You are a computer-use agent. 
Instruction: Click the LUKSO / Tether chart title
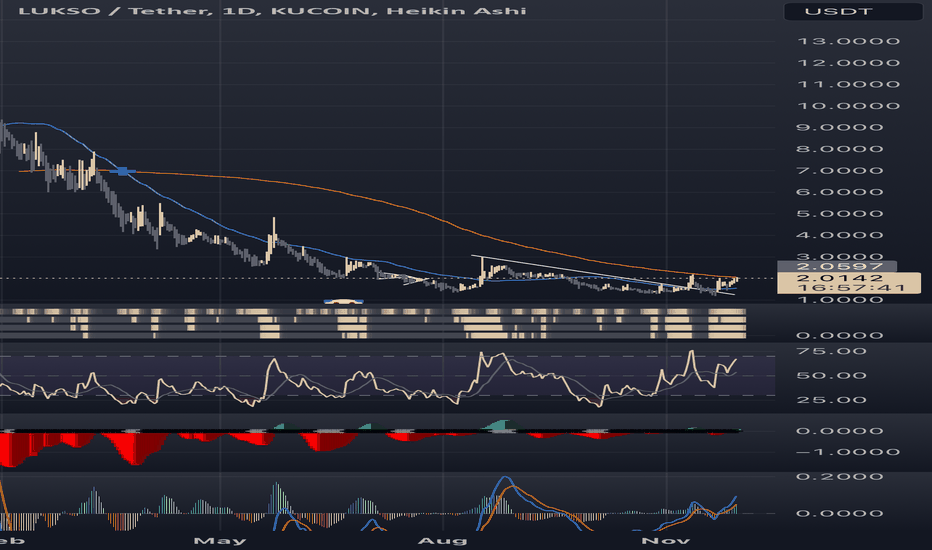(272, 11)
